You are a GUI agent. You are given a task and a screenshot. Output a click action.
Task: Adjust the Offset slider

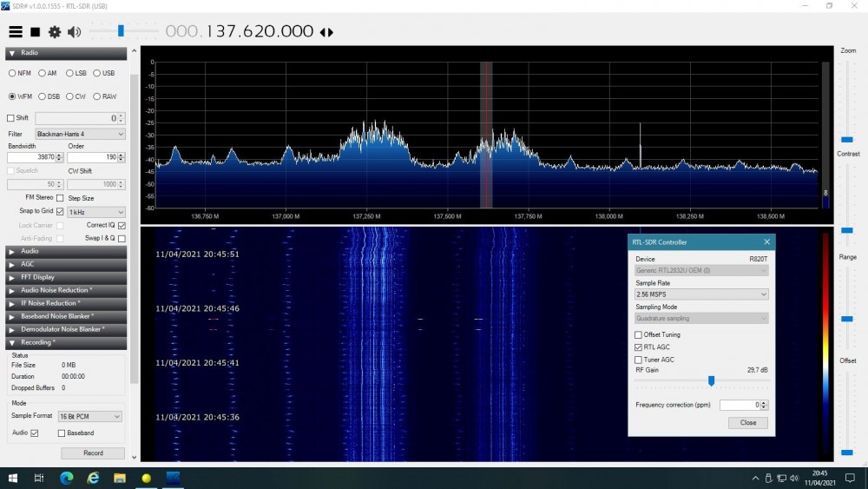click(x=847, y=453)
